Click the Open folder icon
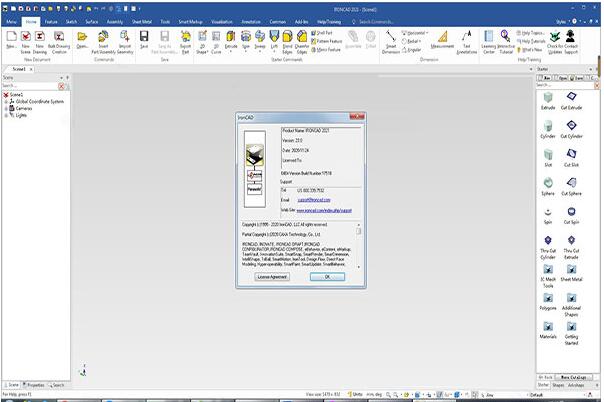The height and width of the screenshot is (402, 604). point(82,37)
